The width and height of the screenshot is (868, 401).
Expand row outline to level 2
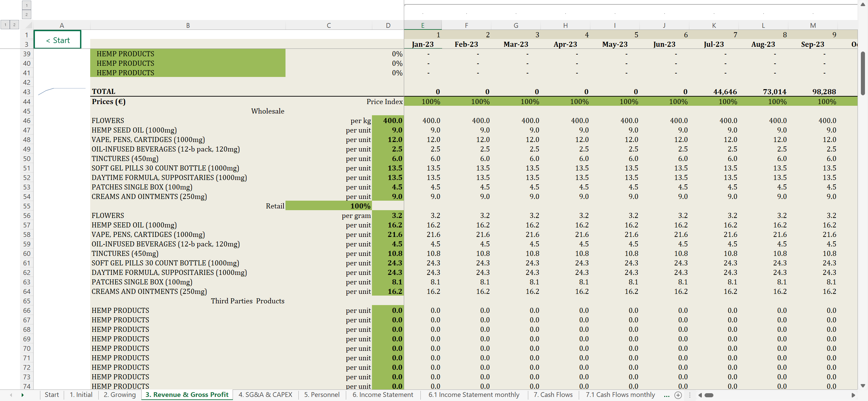point(14,24)
